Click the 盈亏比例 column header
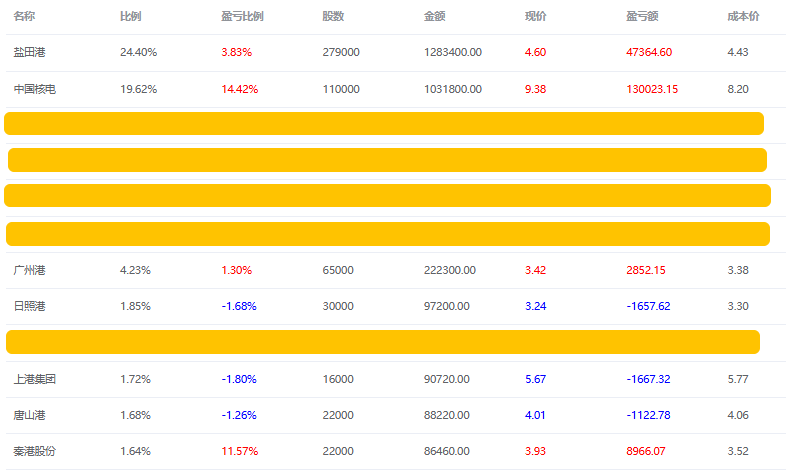The height and width of the screenshot is (470, 786). [x=242, y=16]
